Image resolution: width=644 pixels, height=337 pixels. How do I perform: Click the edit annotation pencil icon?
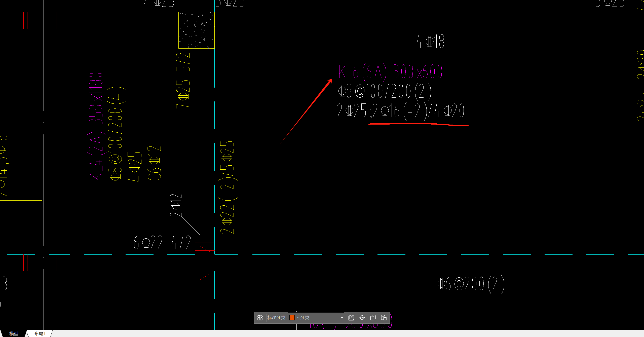pyautogui.click(x=351, y=318)
